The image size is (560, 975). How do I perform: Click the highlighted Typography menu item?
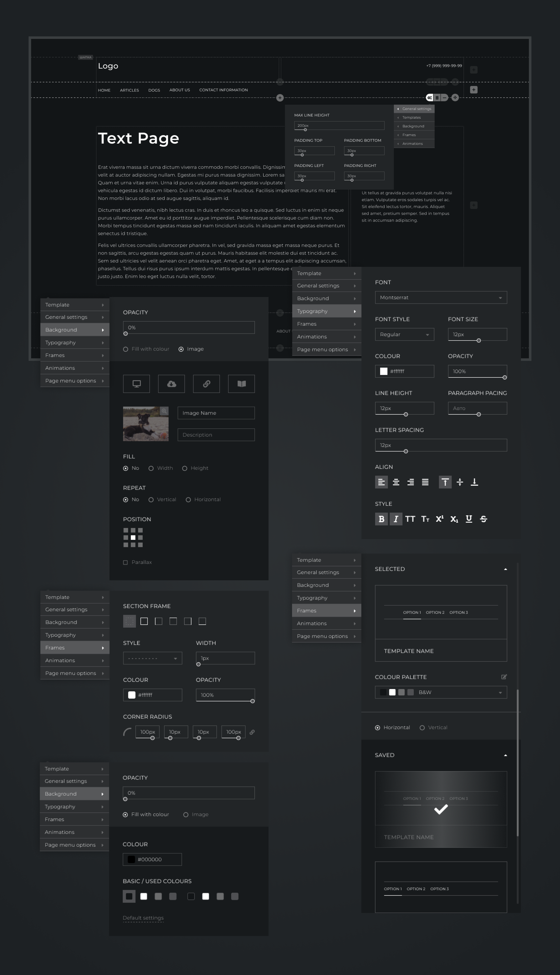(326, 311)
